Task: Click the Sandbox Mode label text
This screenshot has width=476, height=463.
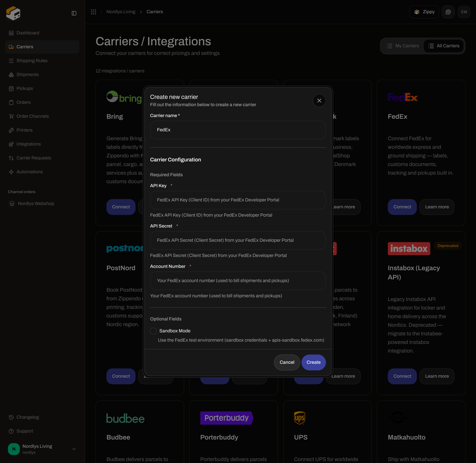Action: [x=175, y=331]
